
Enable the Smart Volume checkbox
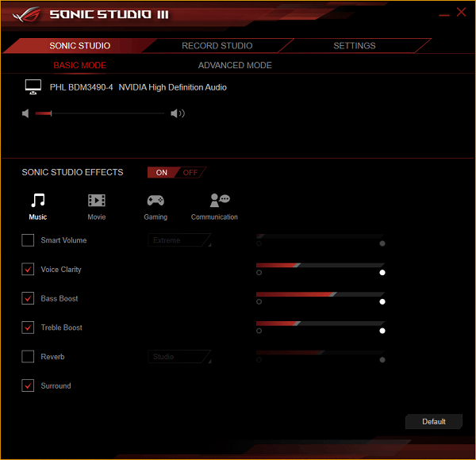pos(28,240)
